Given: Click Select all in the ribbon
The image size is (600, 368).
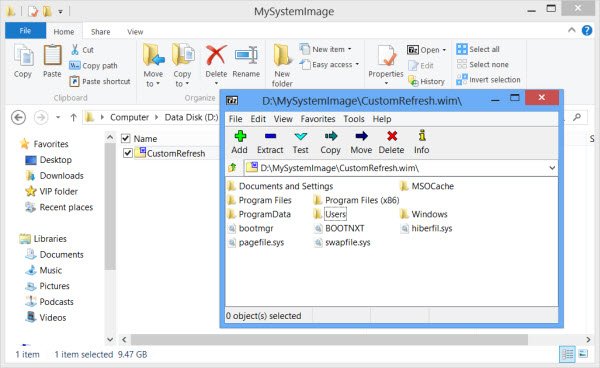Looking at the screenshot, I should tap(478, 49).
